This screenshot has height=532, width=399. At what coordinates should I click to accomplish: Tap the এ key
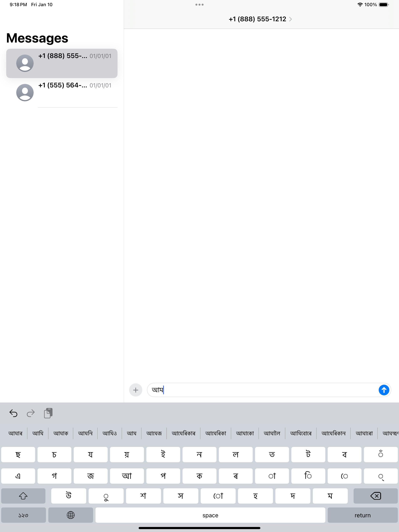tap(18, 476)
